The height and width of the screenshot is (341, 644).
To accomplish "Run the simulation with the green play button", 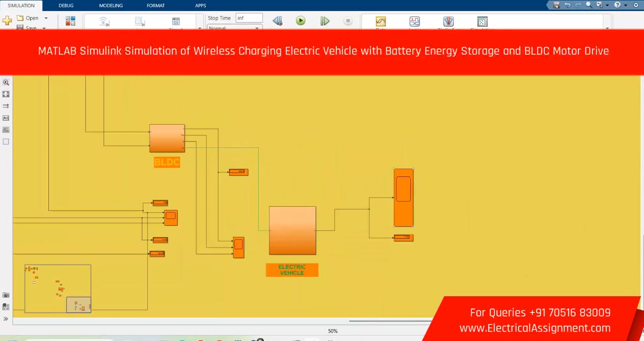I will click(x=300, y=20).
